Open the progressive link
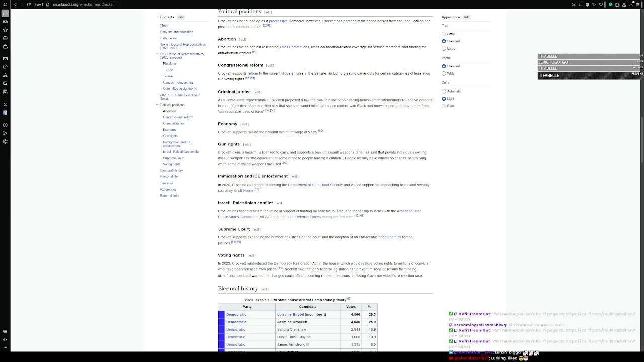Screen dimensions: 644x362 (x=278, y=21)
